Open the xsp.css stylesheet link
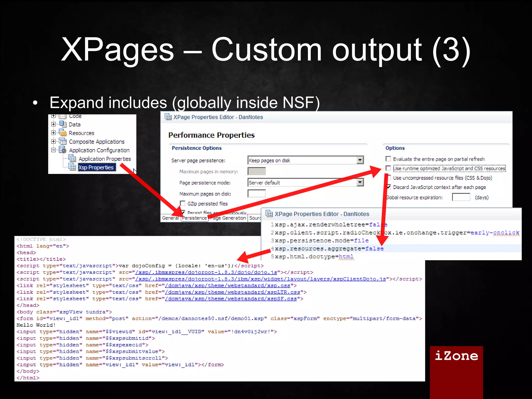The height and width of the screenshot is (399, 532). click(x=228, y=286)
